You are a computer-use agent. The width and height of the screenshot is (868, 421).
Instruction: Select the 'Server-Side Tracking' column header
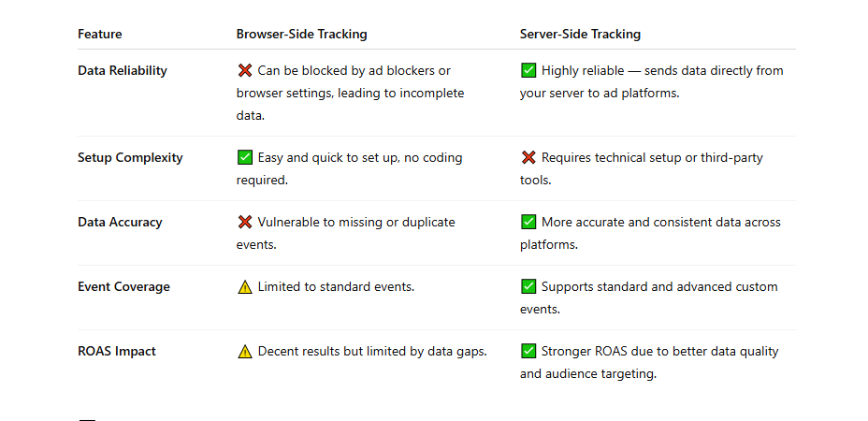[x=580, y=35]
